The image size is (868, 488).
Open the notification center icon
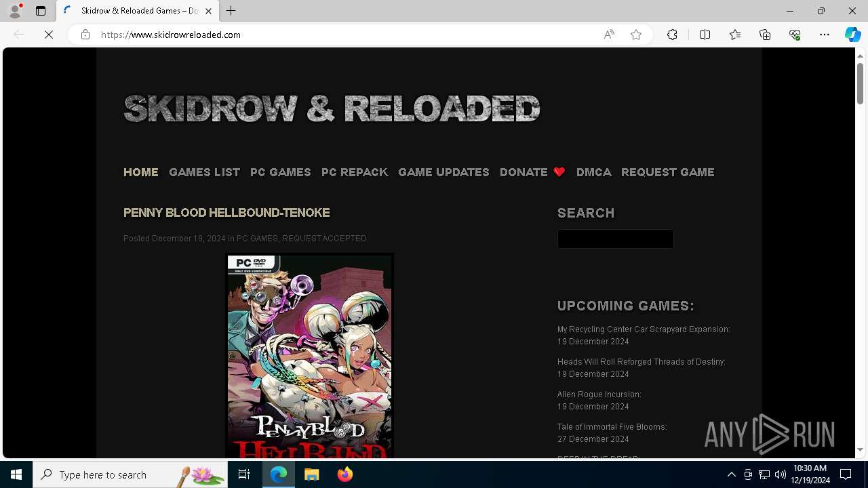coord(846,474)
